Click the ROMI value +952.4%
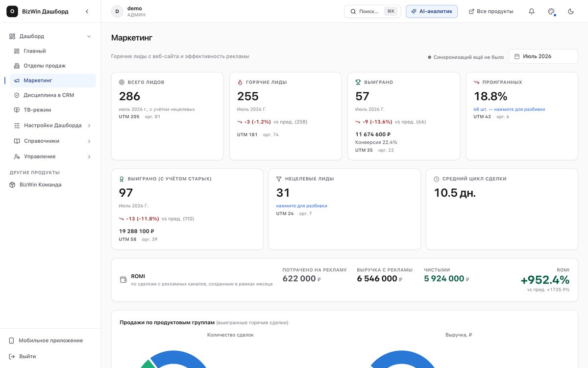The image size is (588, 368). [x=545, y=280]
